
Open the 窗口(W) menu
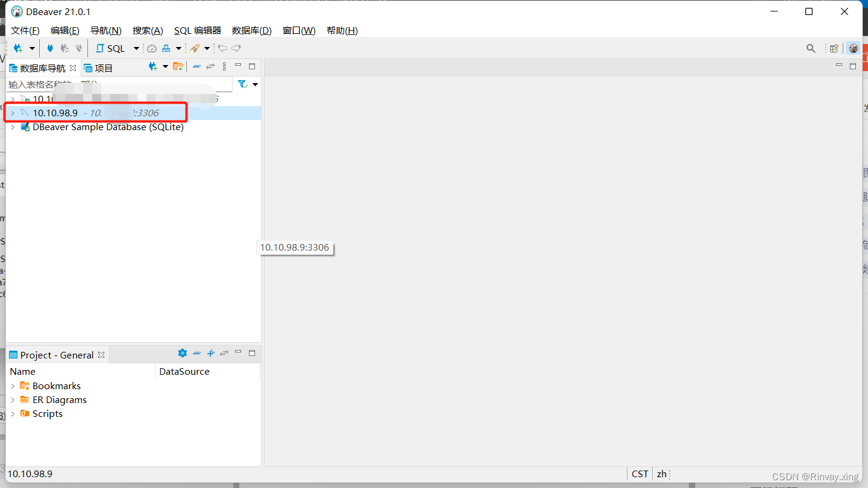point(299,30)
